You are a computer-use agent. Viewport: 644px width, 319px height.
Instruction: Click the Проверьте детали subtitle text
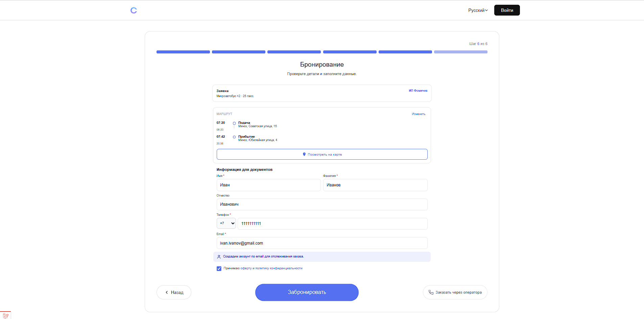point(322,74)
